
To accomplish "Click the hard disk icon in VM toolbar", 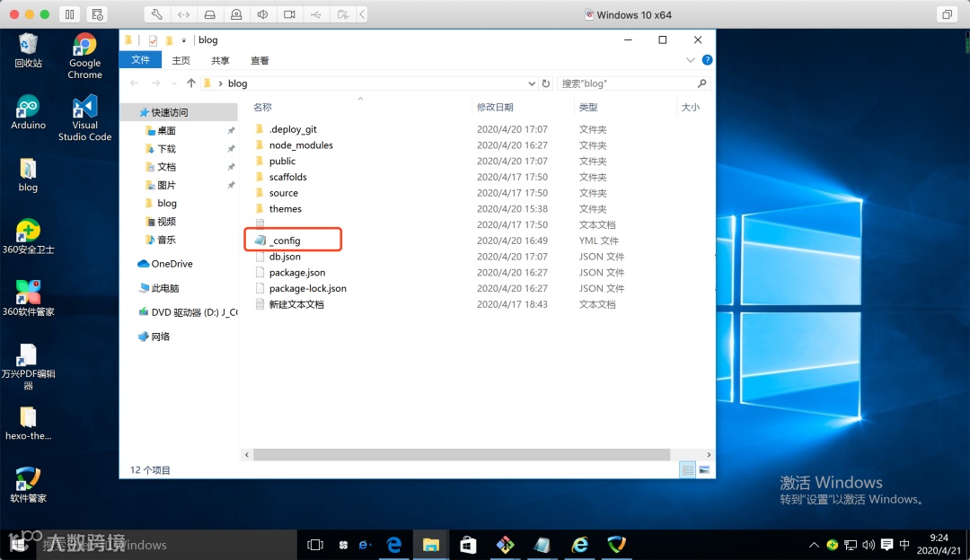I will tap(210, 14).
